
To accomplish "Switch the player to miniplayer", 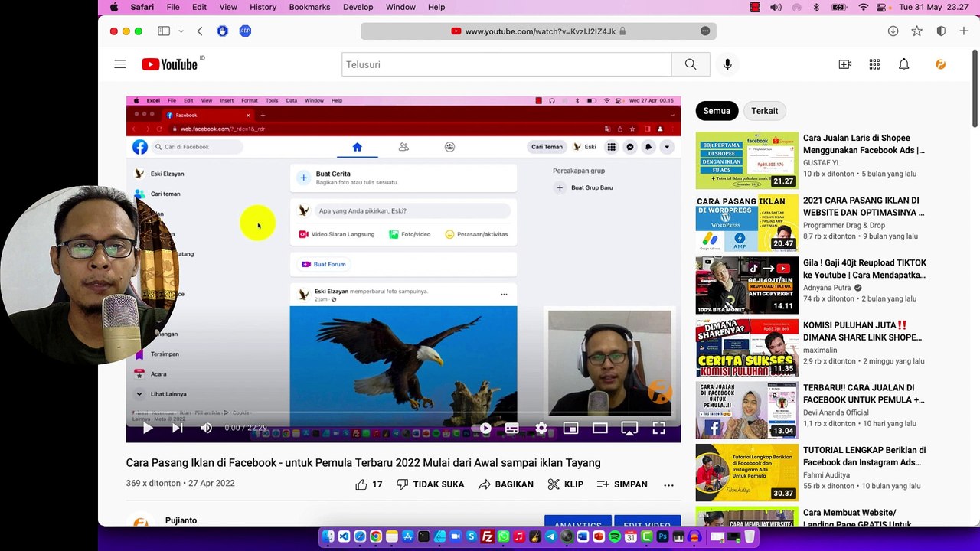I will [570, 429].
